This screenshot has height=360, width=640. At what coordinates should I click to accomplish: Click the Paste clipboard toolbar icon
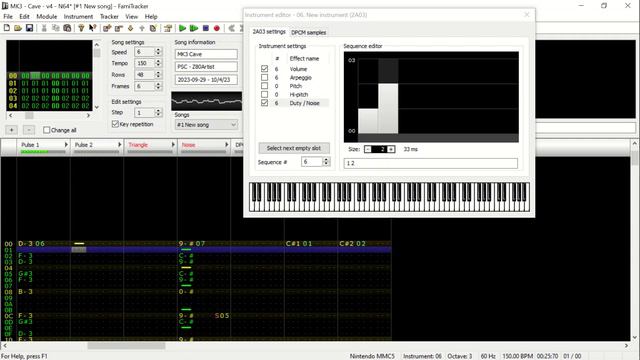67,28
